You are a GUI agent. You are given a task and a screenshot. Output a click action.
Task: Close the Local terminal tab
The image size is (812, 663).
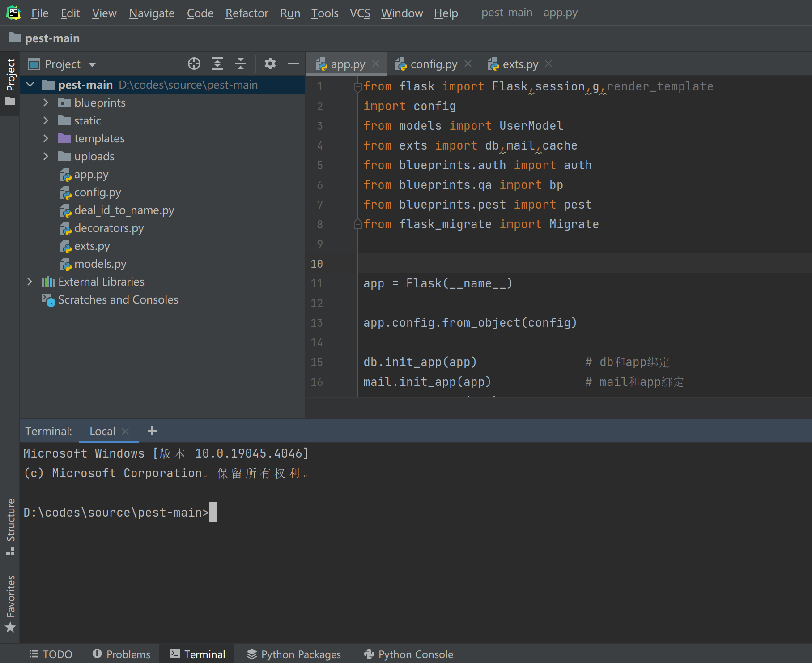click(125, 431)
